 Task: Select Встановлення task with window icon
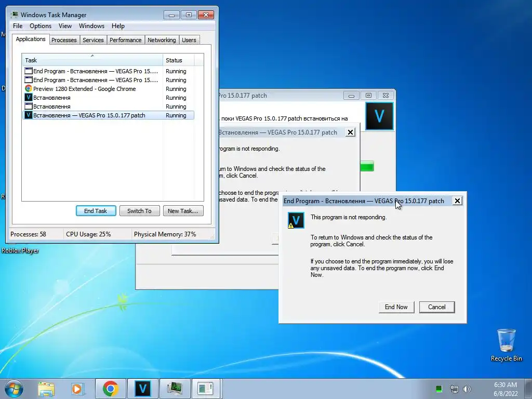pos(108,107)
